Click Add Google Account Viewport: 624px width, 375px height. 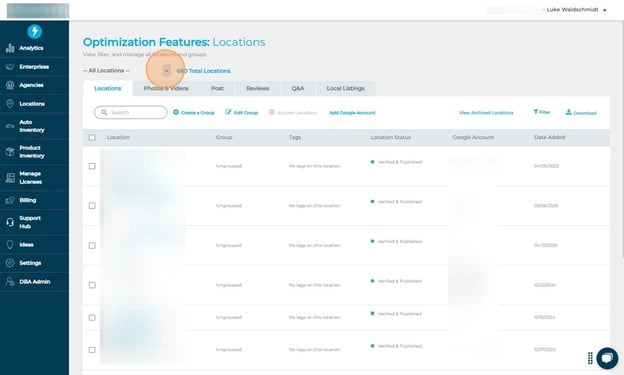352,113
